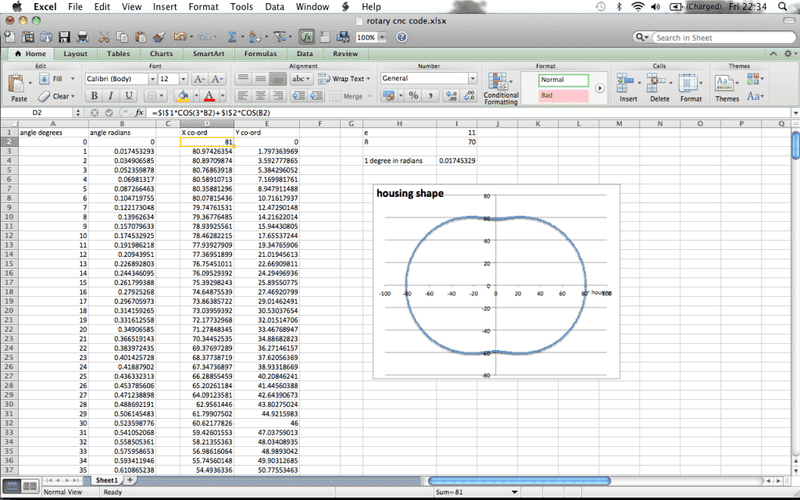Viewport: 800px width, 500px height.
Task: Toggle Underline formatting button
Action: pos(128,97)
